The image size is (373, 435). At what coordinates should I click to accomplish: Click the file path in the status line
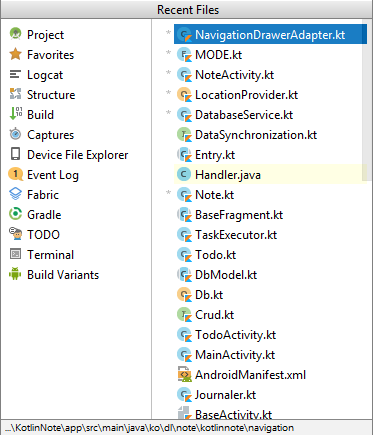click(149, 428)
